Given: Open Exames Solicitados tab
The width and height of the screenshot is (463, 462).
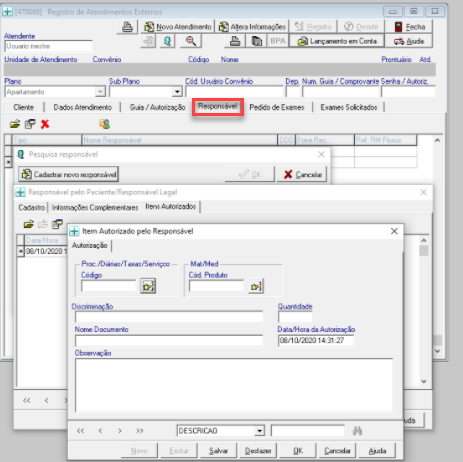Looking at the screenshot, I should point(349,107).
